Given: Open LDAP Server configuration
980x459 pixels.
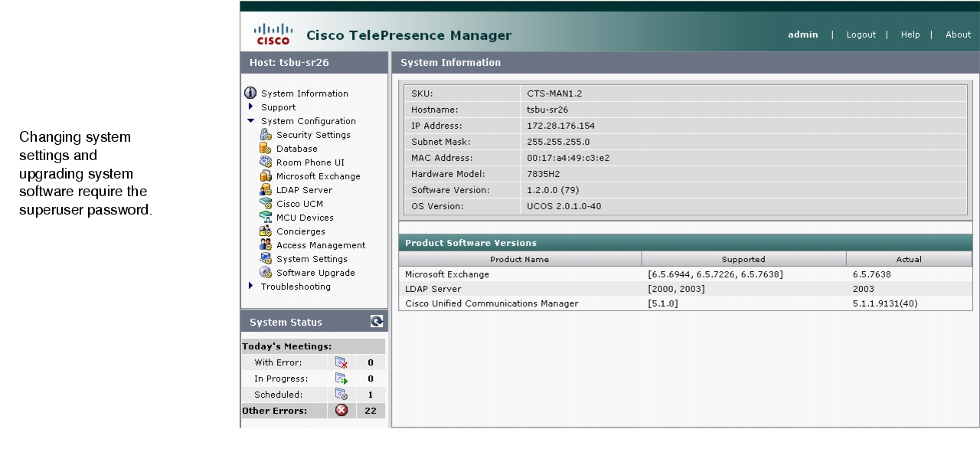Looking at the screenshot, I should point(305,190).
